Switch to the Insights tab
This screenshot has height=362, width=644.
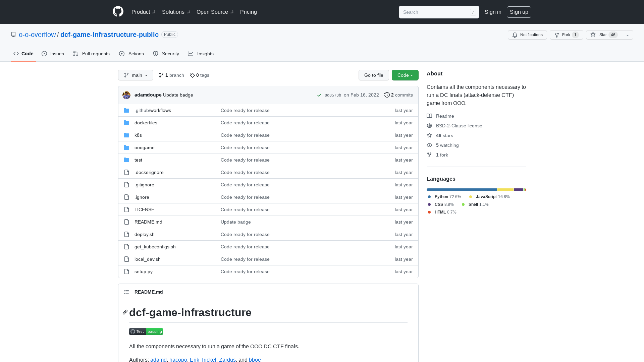(x=201, y=54)
